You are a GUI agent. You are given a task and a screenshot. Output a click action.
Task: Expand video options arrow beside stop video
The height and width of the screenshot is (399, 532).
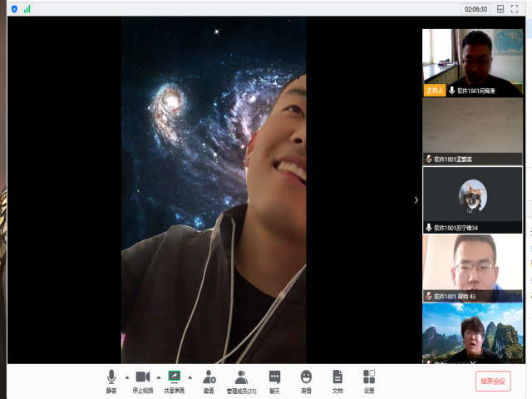[158, 377]
